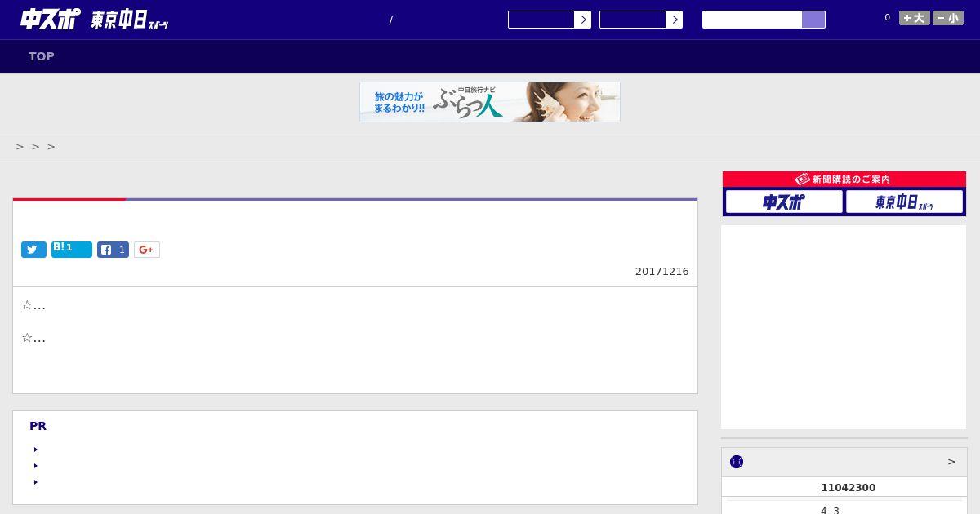Screen dimensions: 980x514
Task: Submit search with the purple button
Action: pos(813,20)
